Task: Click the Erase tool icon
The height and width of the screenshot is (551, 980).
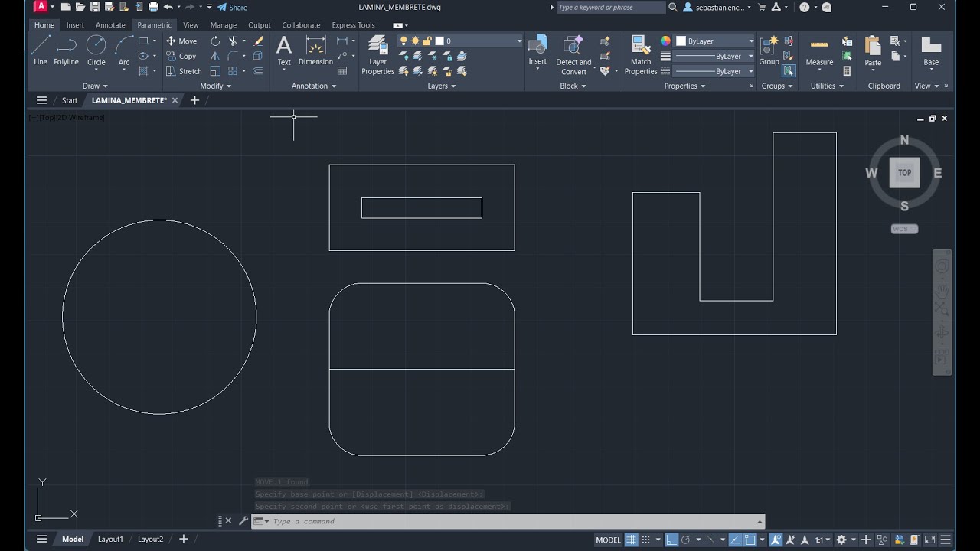Action: click(x=258, y=41)
